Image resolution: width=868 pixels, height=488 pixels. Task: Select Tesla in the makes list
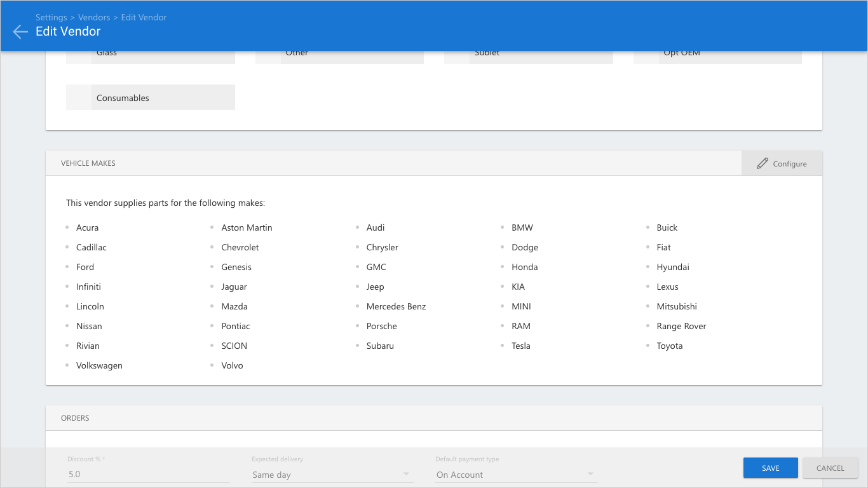520,346
